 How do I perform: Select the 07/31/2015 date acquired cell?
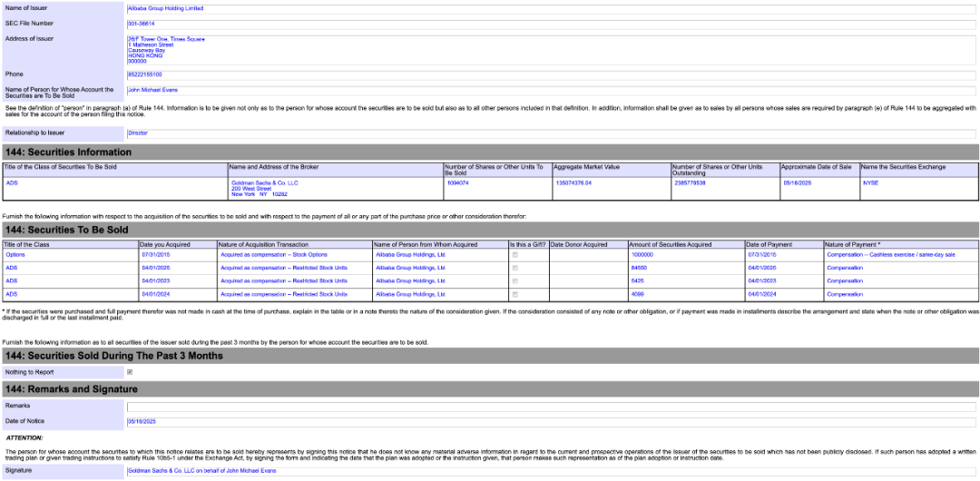click(x=178, y=255)
